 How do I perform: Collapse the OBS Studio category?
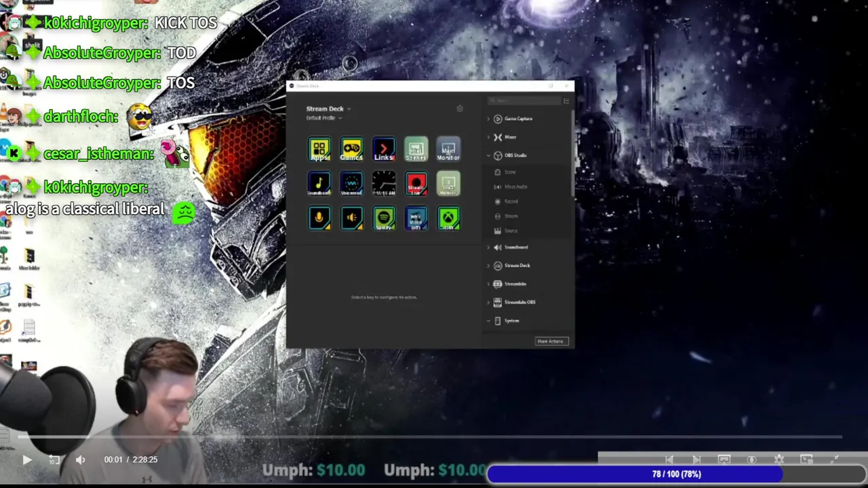pos(488,155)
